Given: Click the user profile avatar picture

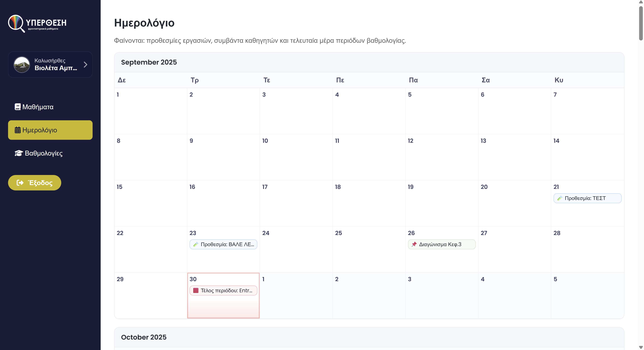Looking at the screenshot, I should coord(22,64).
